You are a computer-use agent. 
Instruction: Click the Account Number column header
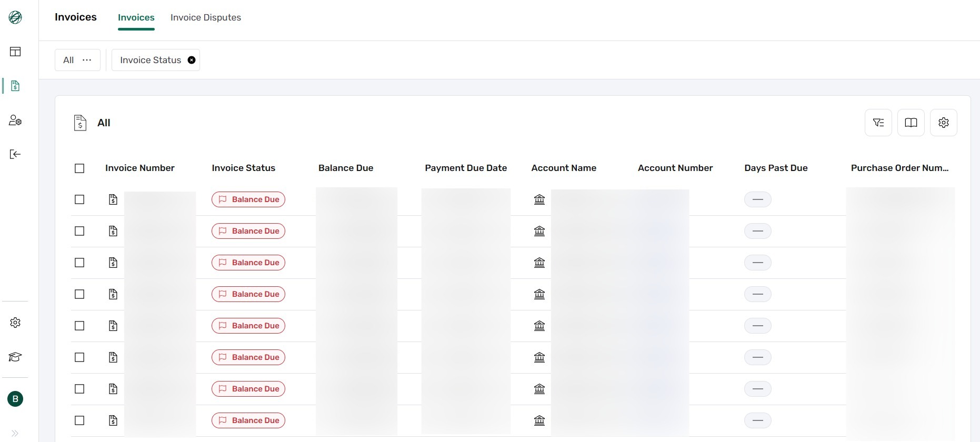click(675, 168)
